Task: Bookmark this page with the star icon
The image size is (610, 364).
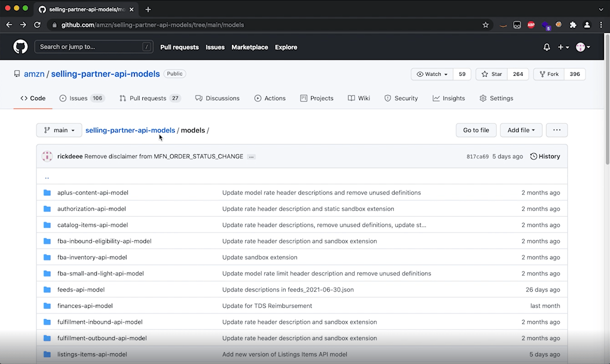Action: (x=486, y=25)
